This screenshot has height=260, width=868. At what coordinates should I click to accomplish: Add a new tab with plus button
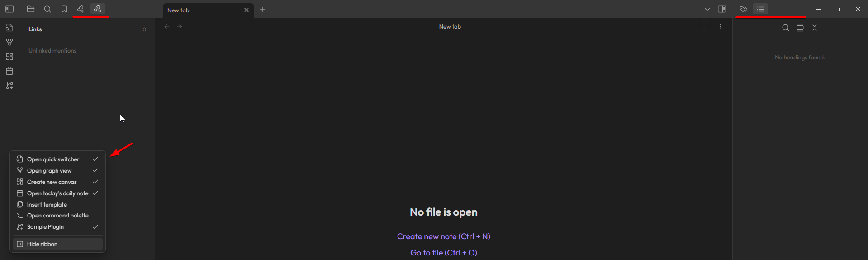click(x=262, y=10)
